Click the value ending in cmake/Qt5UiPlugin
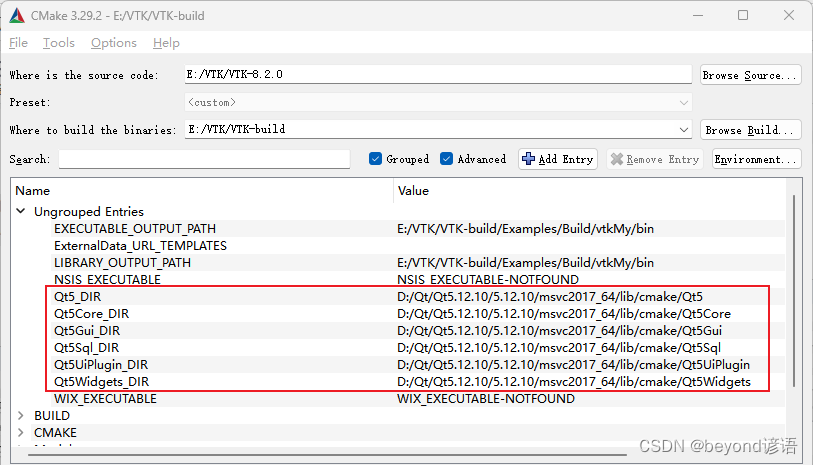 (573, 365)
